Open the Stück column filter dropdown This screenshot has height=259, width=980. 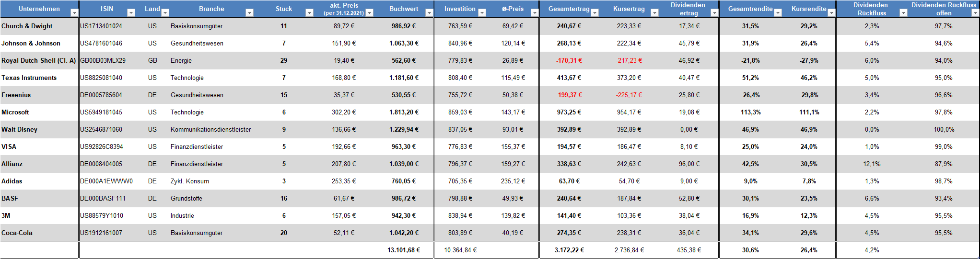[x=309, y=13]
